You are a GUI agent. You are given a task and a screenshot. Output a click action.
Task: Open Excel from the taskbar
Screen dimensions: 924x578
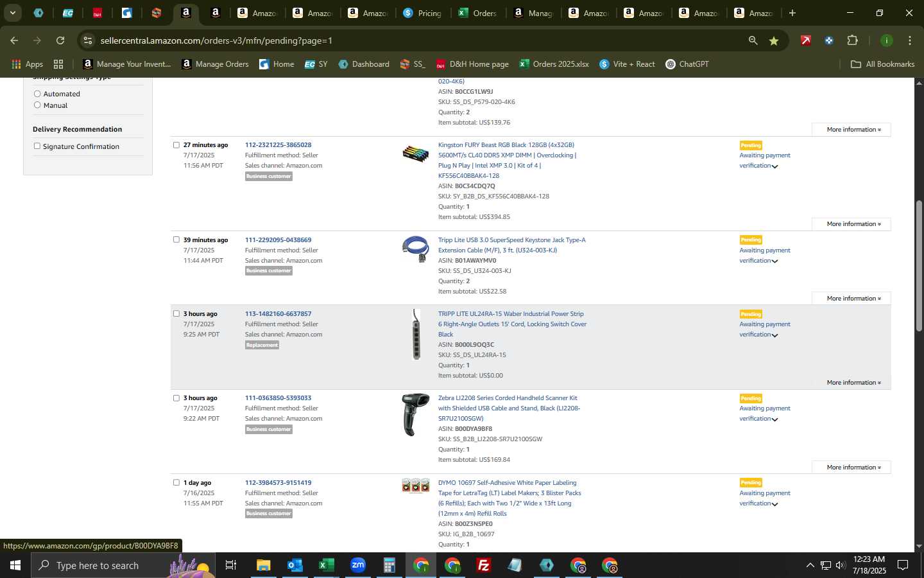coord(326,565)
